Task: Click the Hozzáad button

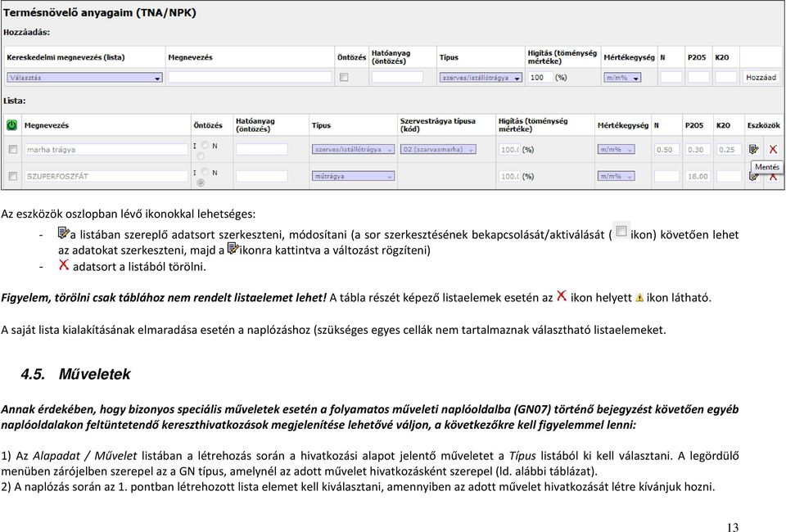Action: [x=761, y=78]
